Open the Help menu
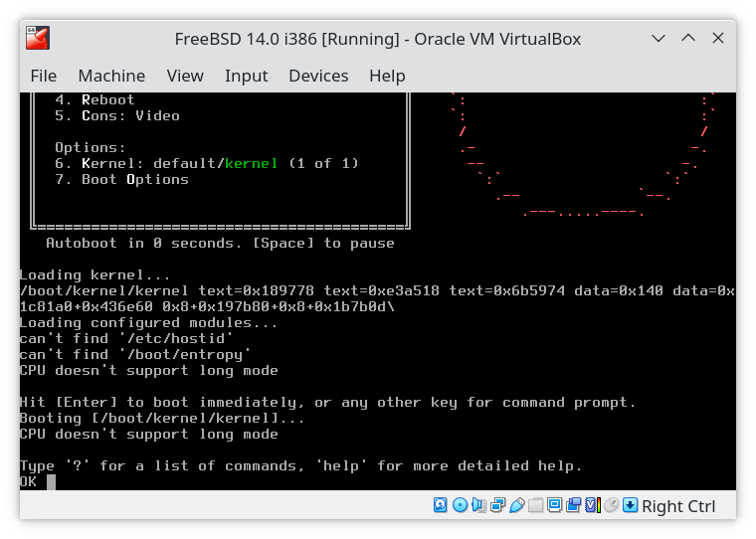The image size is (756, 539). pyautogui.click(x=387, y=76)
